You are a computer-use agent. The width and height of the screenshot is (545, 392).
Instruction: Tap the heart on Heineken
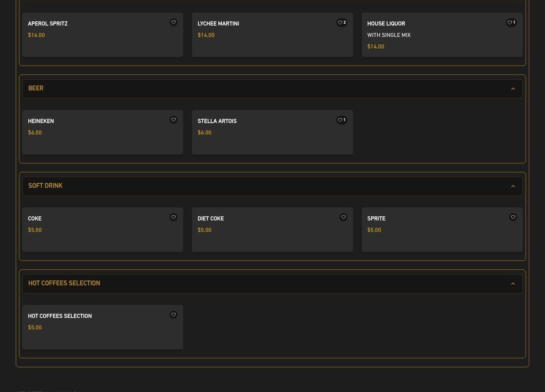click(173, 120)
